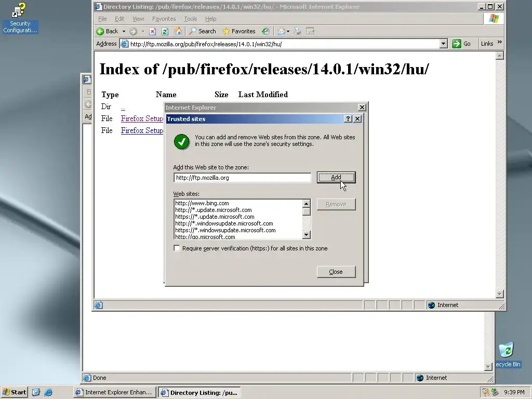Click the Remove button in Trusted sites
This screenshot has height=399, width=532.
click(x=336, y=204)
